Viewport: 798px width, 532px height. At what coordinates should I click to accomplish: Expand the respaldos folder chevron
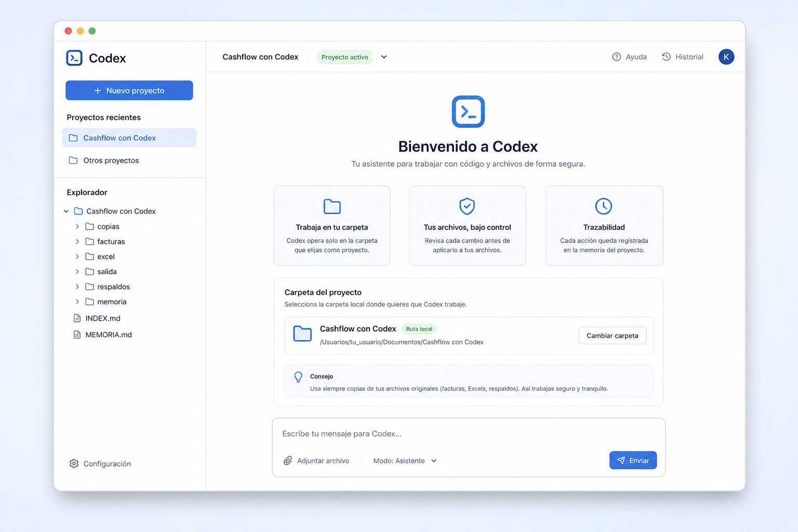coord(77,287)
